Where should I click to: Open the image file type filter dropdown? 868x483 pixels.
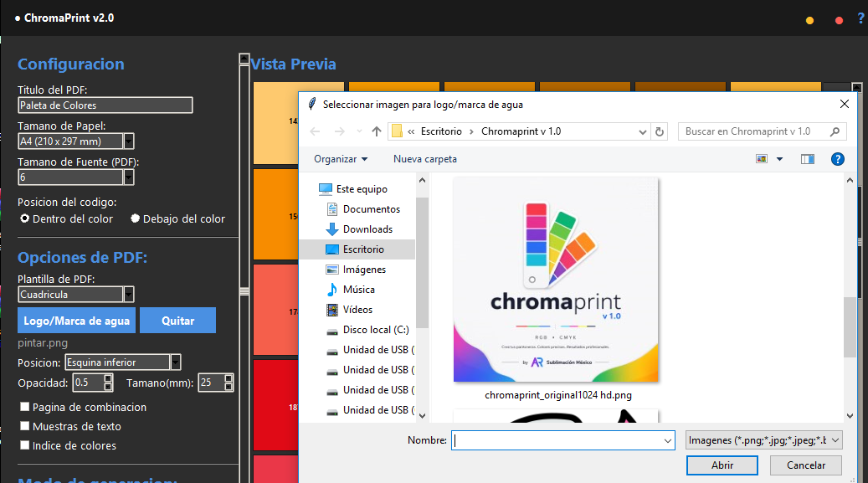(x=764, y=440)
